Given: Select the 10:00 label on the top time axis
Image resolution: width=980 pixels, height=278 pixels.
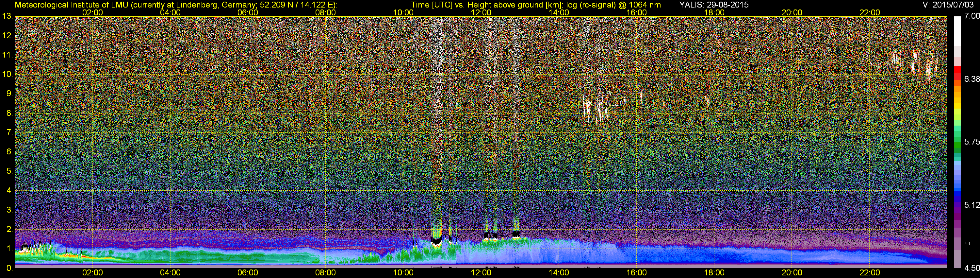Looking at the screenshot, I should (x=403, y=12).
